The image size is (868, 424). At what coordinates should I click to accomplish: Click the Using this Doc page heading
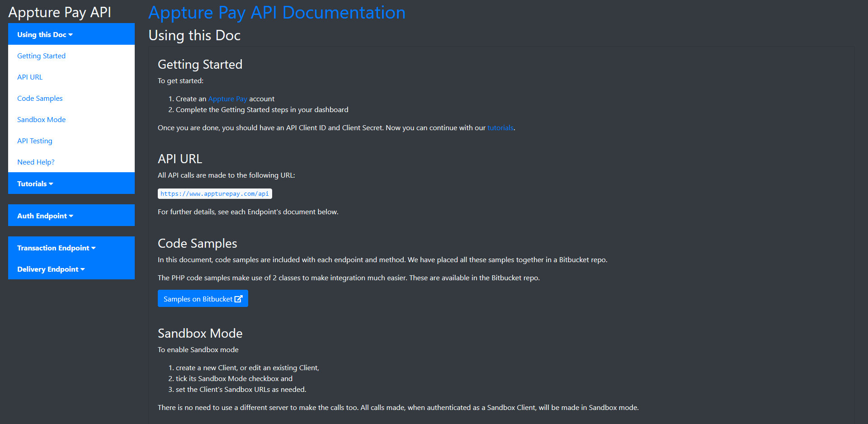coord(194,35)
